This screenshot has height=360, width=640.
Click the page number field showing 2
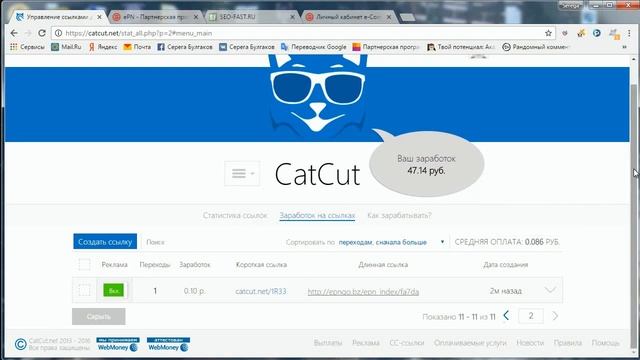point(531,316)
